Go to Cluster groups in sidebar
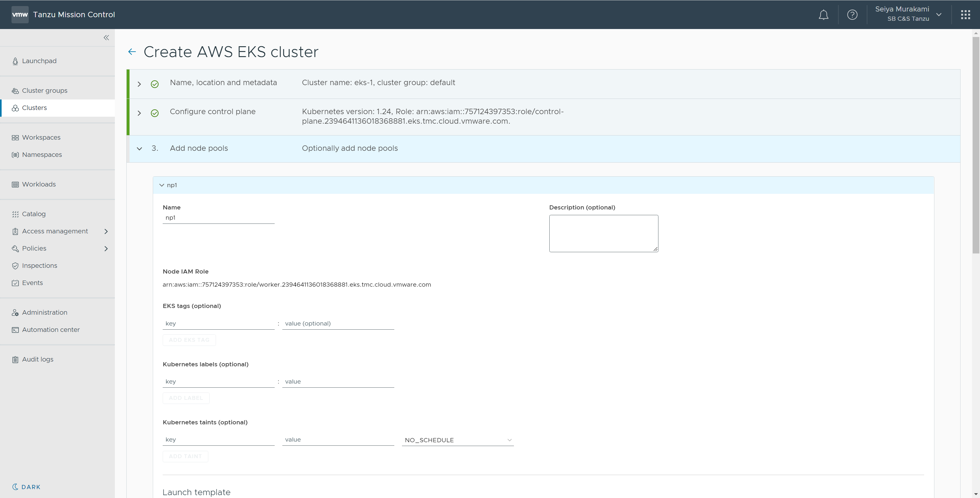Viewport: 980px width, 498px height. pos(45,91)
